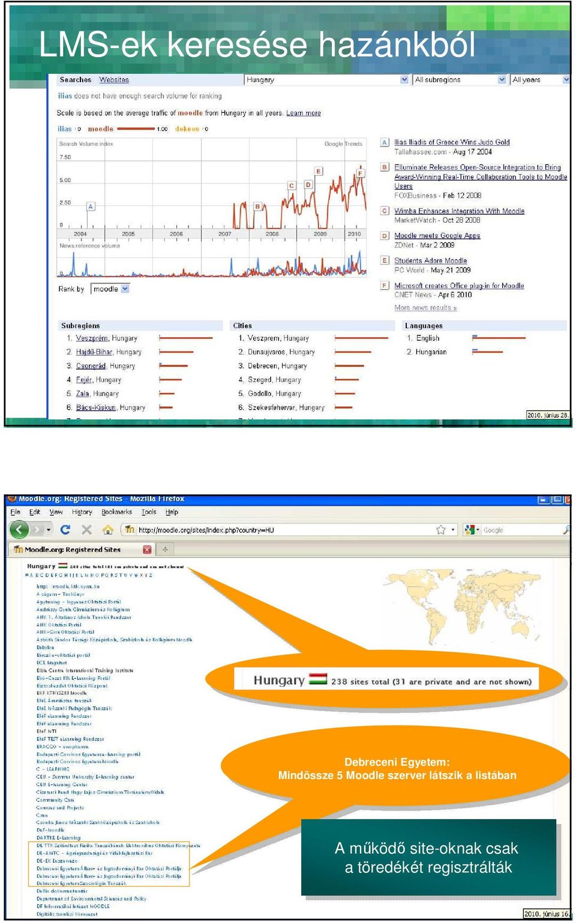This screenshot has width=576, height=924.
Task: Open the File menu in Firefox
Action: 16,512
